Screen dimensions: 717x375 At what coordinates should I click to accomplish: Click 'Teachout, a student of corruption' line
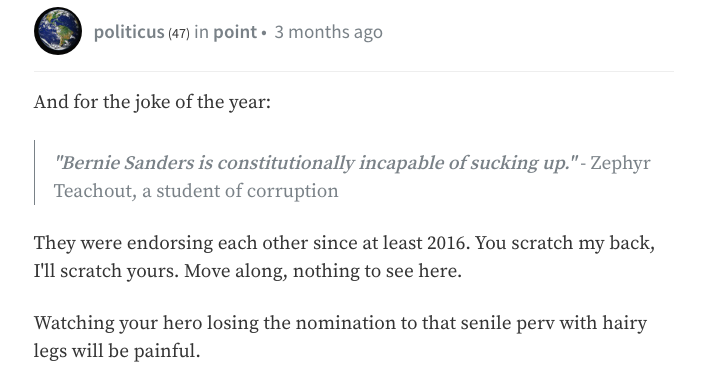[x=196, y=191]
